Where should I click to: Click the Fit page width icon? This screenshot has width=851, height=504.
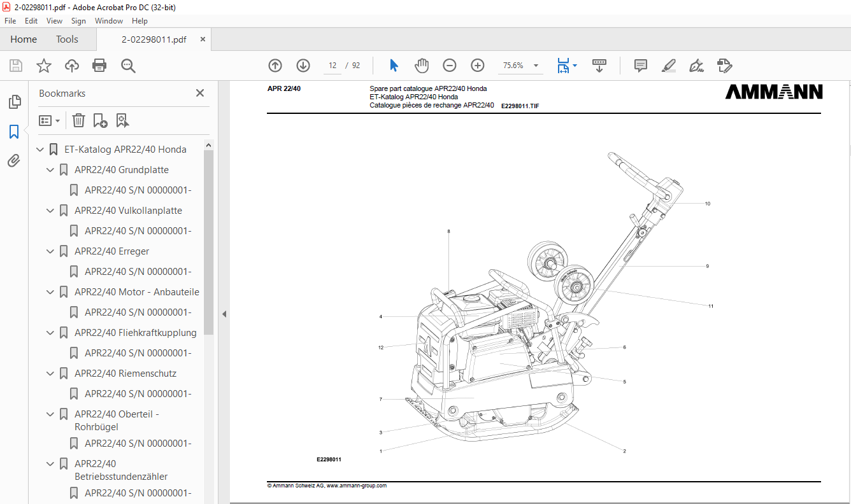pos(563,66)
